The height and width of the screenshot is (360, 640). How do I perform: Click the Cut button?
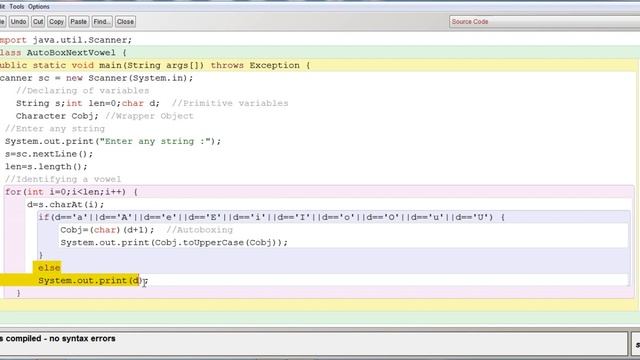pyautogui.click(x=38, y=22)
